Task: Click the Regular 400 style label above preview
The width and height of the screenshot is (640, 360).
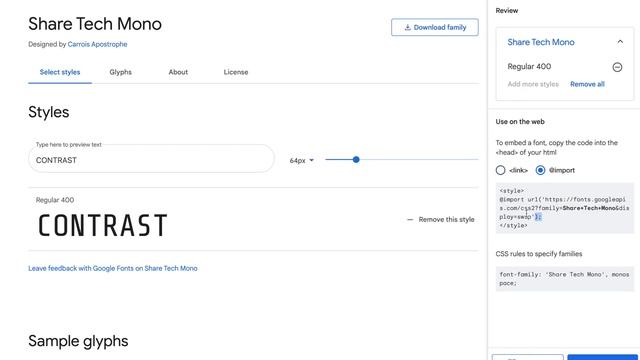Action: coord(55,200)
